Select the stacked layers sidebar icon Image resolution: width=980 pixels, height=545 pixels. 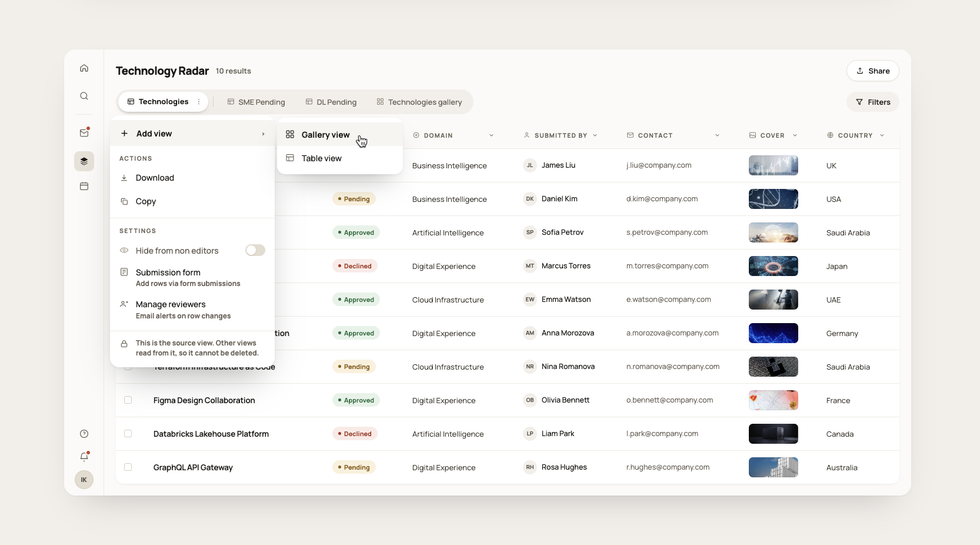pos(84,161)
